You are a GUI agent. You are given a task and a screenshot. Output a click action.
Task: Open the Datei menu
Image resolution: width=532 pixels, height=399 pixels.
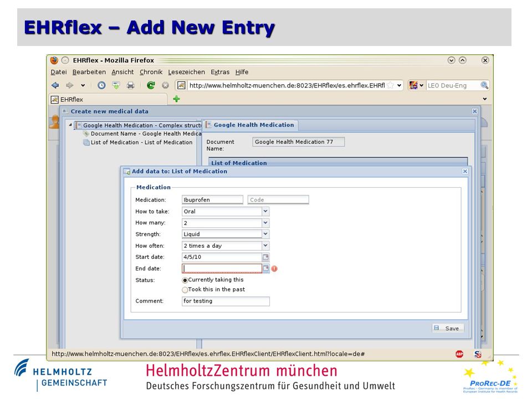pyautogui.click(x=59, y=72)
